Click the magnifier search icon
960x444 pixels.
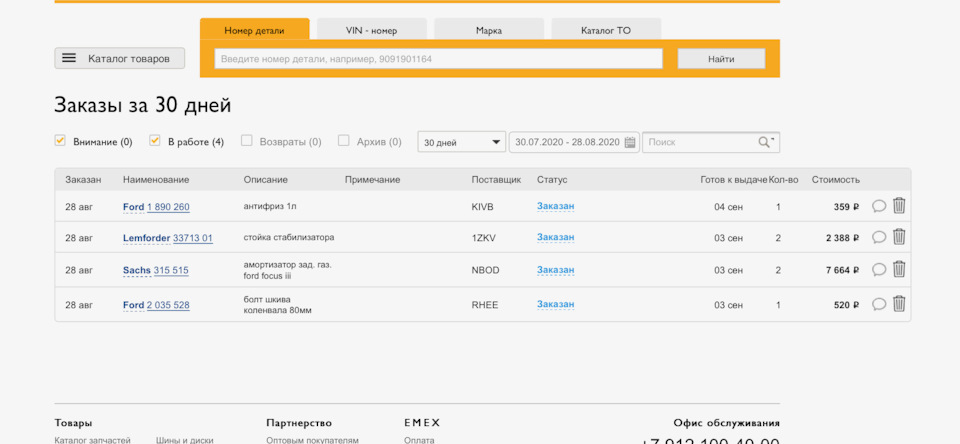click(765, 142)
